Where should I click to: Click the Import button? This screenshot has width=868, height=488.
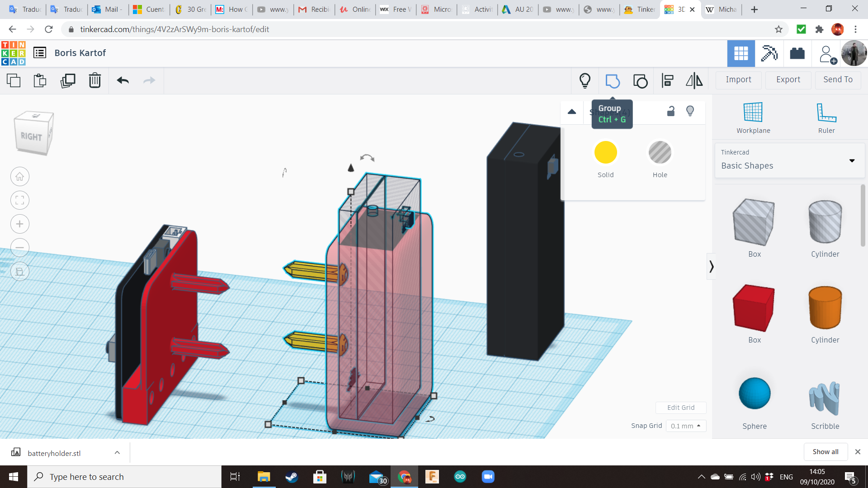pos(738,80)
